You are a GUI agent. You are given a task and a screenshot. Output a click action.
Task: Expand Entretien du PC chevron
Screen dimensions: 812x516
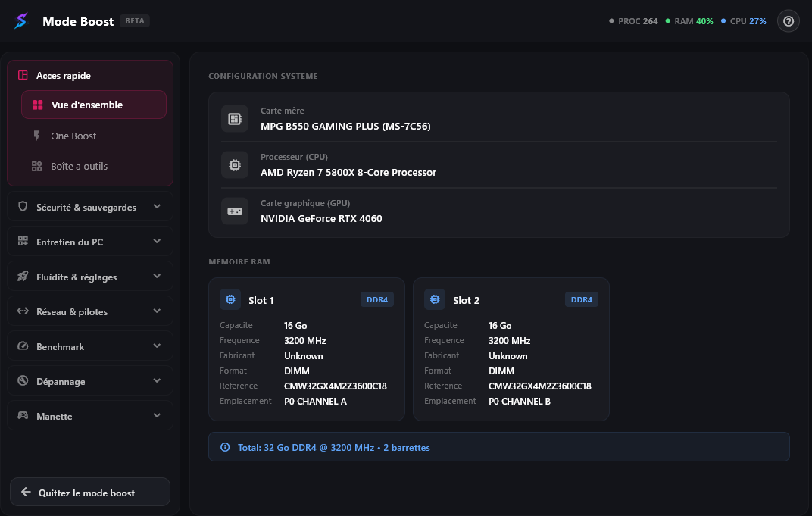click(x=157, y=242)
